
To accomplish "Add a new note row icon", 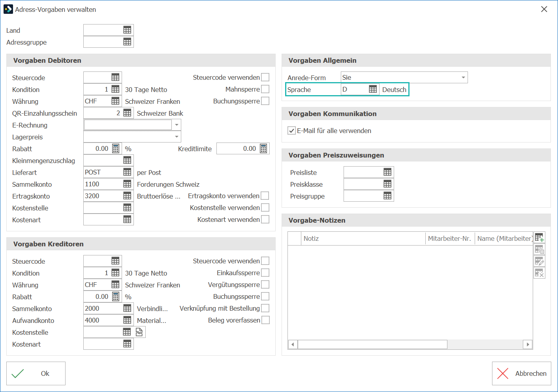I will (539, 238).
